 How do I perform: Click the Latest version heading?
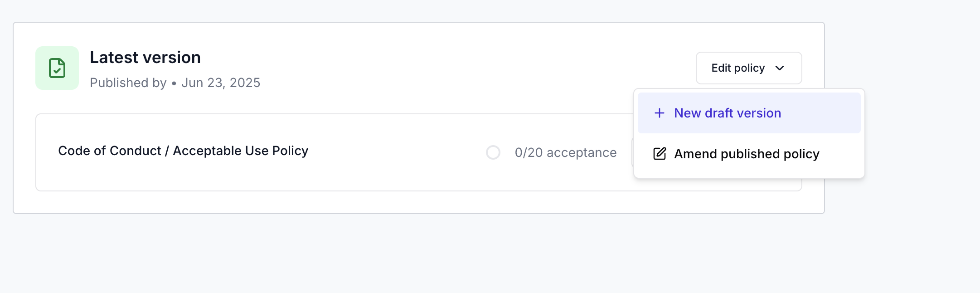[145, 58]
